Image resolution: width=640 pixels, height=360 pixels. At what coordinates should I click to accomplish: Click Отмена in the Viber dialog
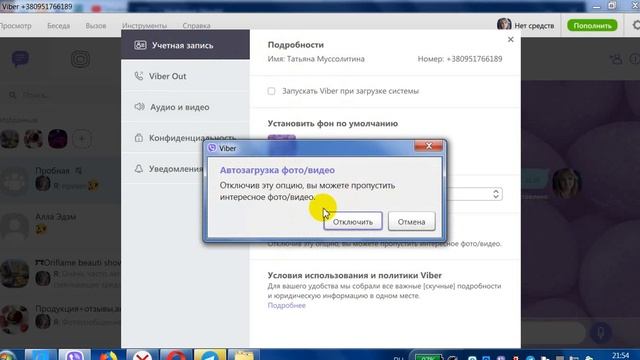click(411, 221)
